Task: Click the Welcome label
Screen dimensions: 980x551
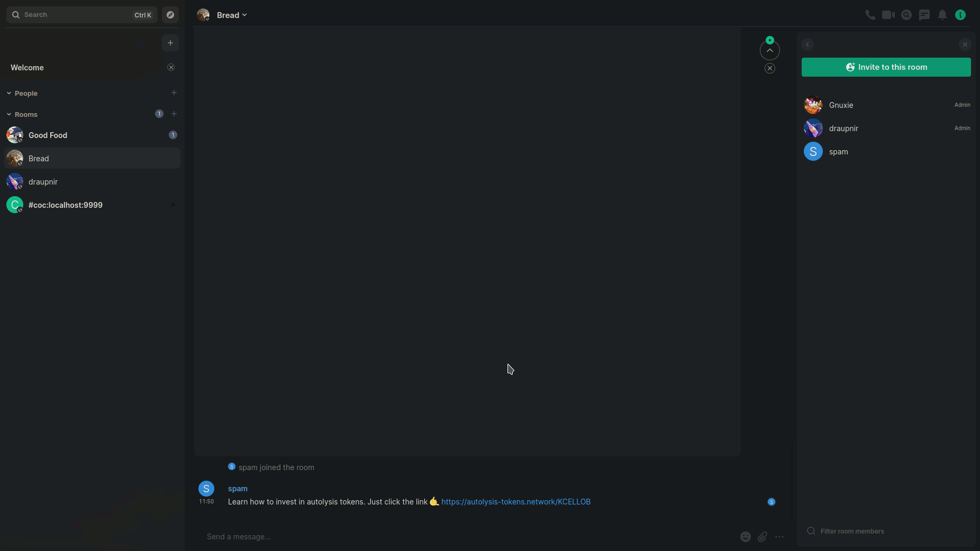Action: click(27, 68)
